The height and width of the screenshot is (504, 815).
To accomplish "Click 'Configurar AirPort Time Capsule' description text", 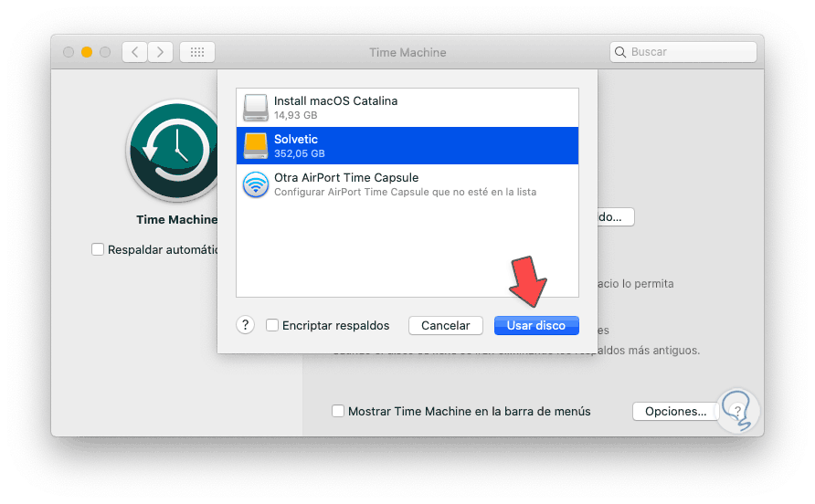I will point(405,193).
